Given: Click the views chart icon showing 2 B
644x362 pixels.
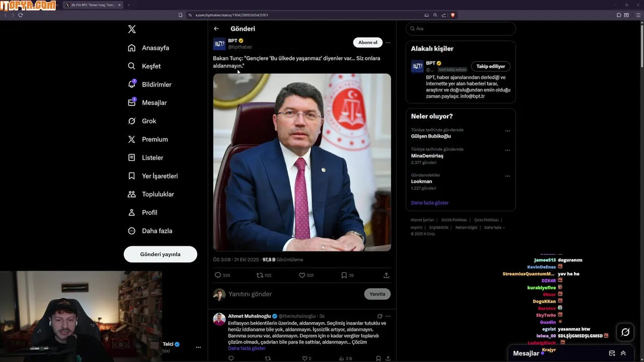Looking at the screenshot, I should [342, 358].
